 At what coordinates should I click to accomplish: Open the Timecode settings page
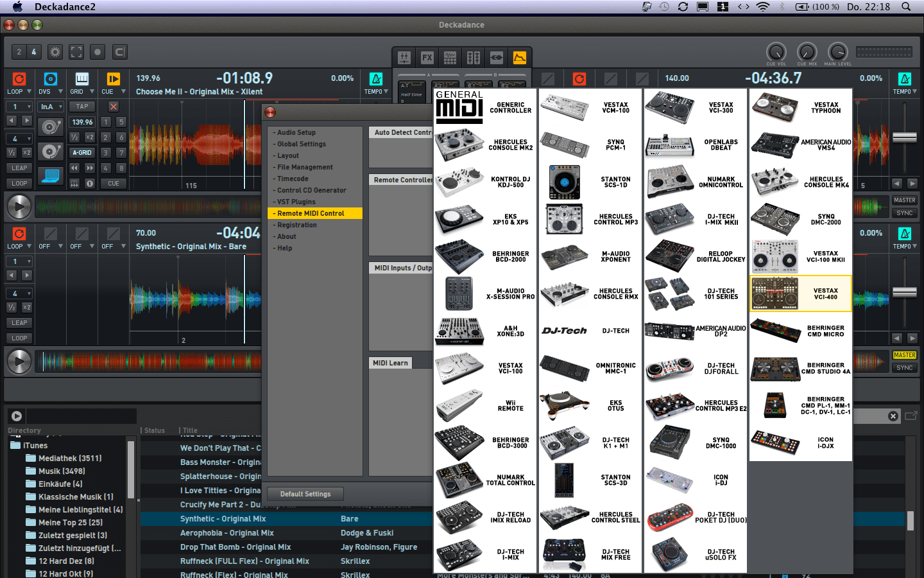(x=293, y=179)
